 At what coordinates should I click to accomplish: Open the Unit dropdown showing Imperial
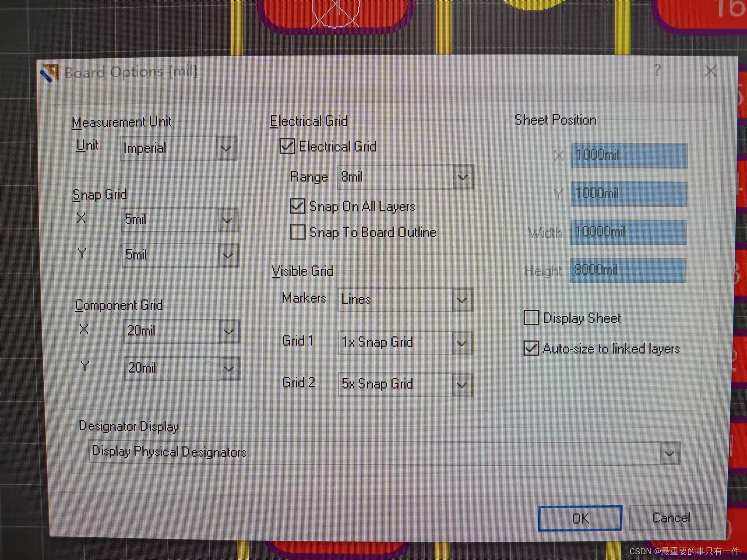(x=226, y=148)
